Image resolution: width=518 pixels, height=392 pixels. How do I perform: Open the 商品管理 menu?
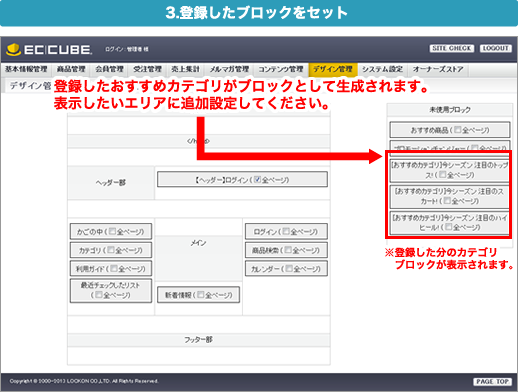71,69
